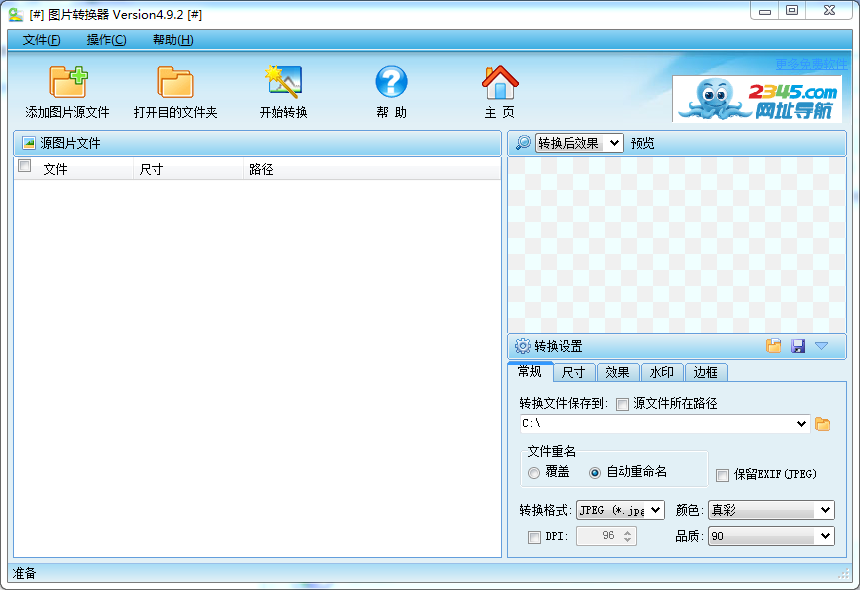The image size is (860, 590).
Task: Click the magnifier icon in preview header
Action: [523, 143]
